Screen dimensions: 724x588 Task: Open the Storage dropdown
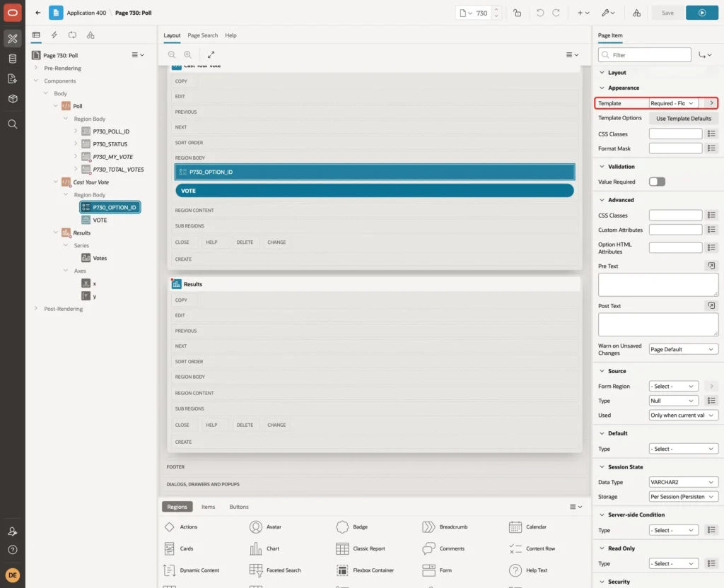point(683,497)
